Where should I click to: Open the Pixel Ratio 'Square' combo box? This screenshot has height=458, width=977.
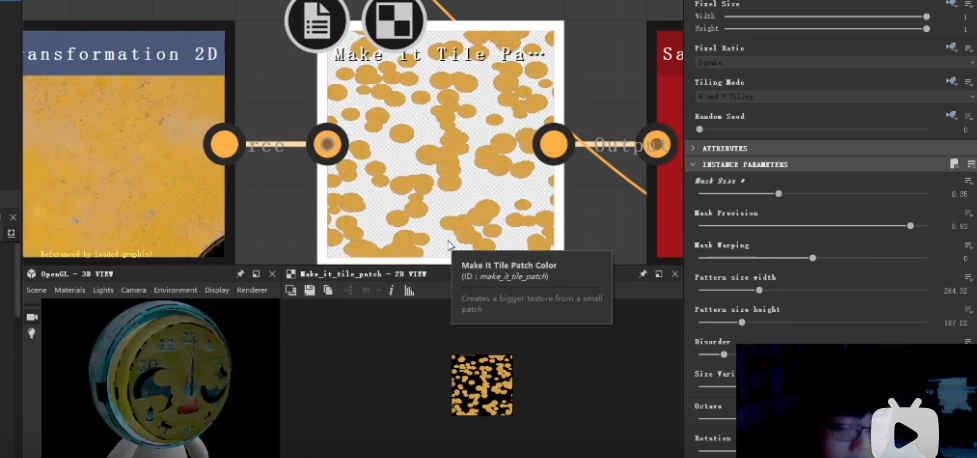[x=835, y=62]
